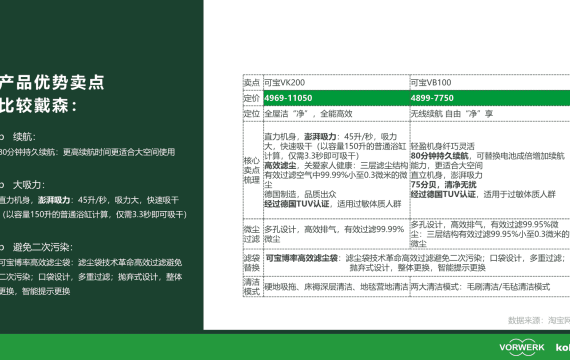Click the Vorwerk logo in the footer
This screenshot has width=570, height=360.
tap(522, 347)
